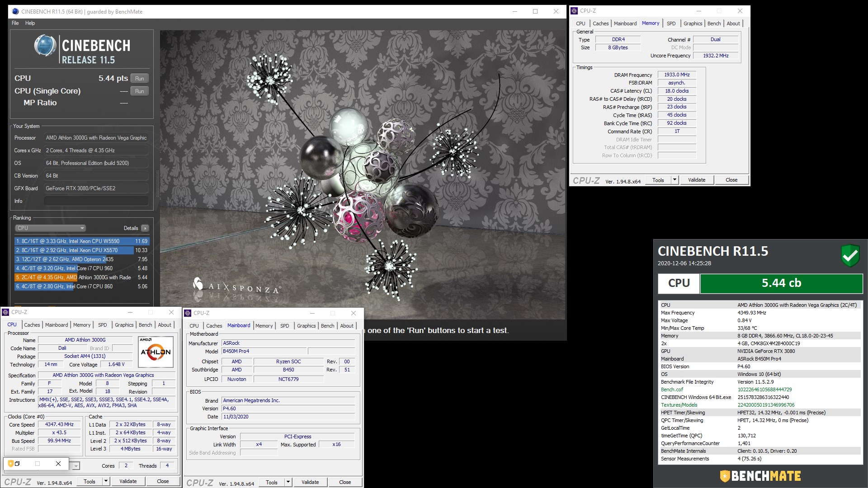Click the DRAM Frequency 1933.0 MHz field
This screenshot has height=488, width=868.
[x=677, y=75]
